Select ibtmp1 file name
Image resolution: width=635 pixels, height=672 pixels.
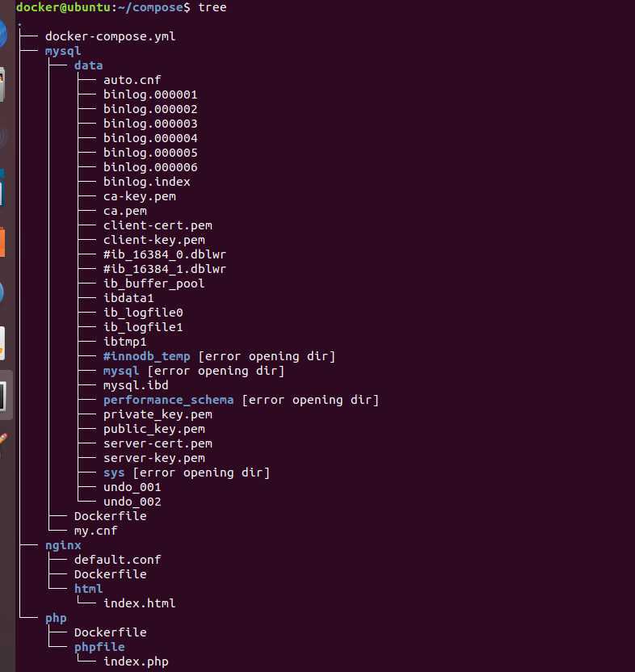pos(124,342)
